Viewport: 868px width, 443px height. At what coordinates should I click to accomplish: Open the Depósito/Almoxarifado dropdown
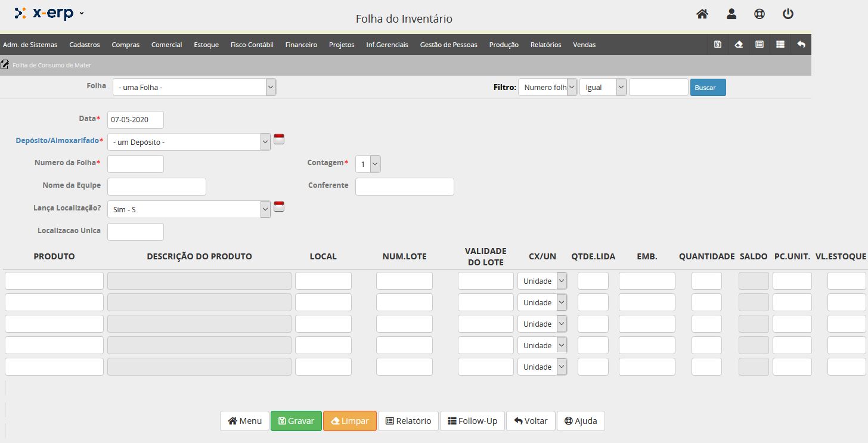189,142
